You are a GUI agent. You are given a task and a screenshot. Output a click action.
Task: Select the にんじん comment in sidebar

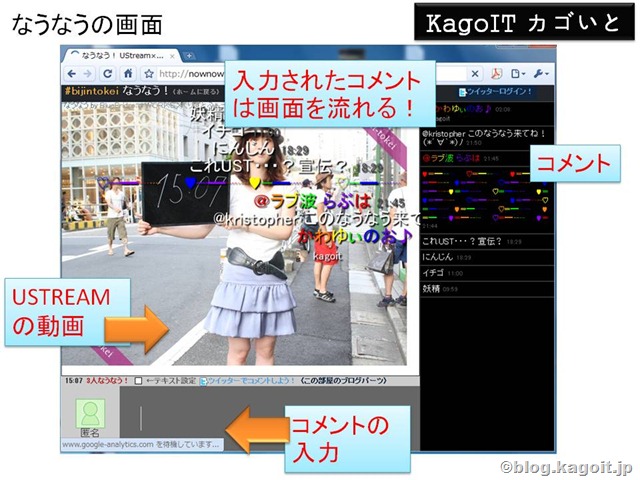click(487, 257)
